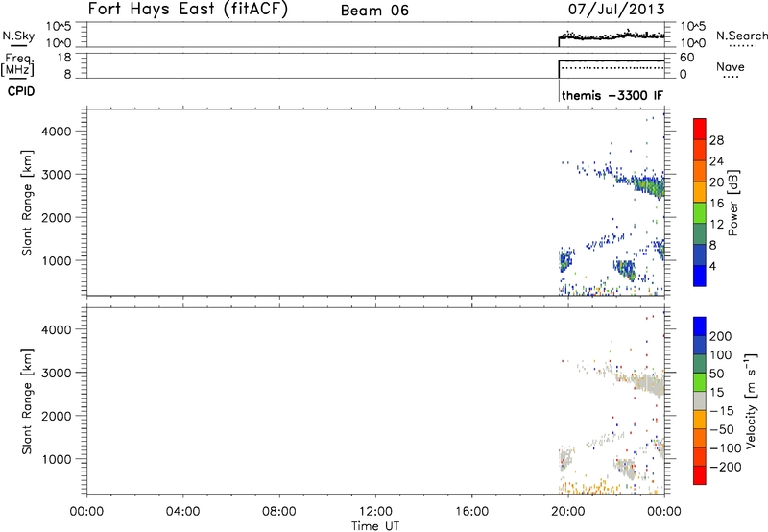Click the top blue swatch of velocity colorbar

pos(700,326)
